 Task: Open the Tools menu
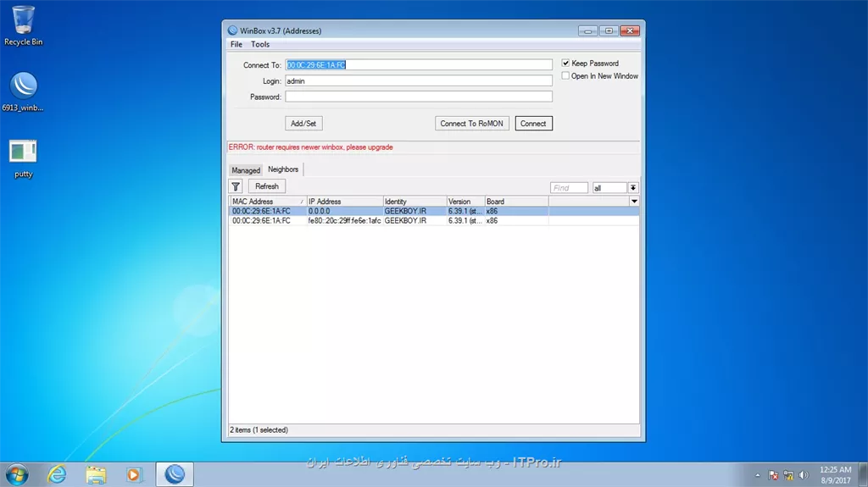click(260, 44)
